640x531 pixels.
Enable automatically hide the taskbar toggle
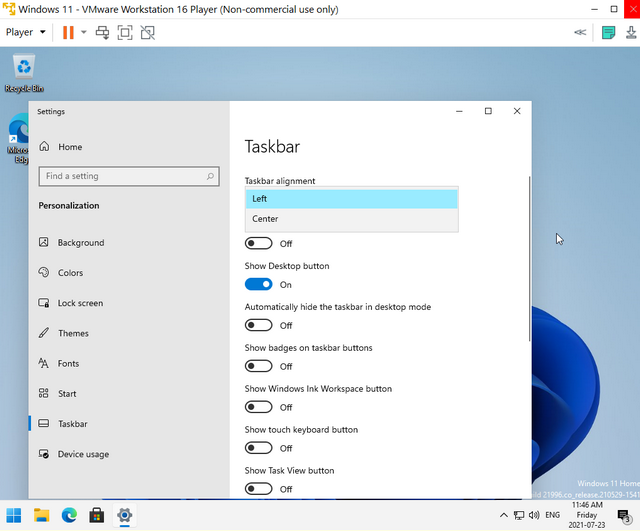click(x=258, y=325)
